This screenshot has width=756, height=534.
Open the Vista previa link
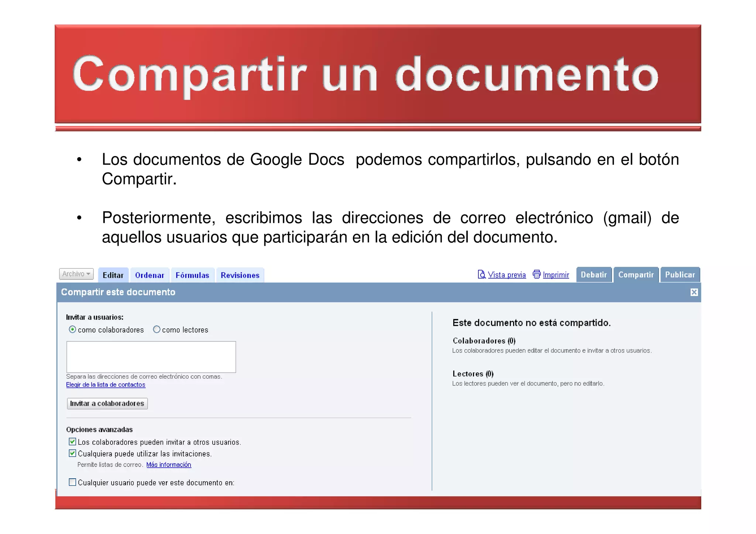coord(507,275)
